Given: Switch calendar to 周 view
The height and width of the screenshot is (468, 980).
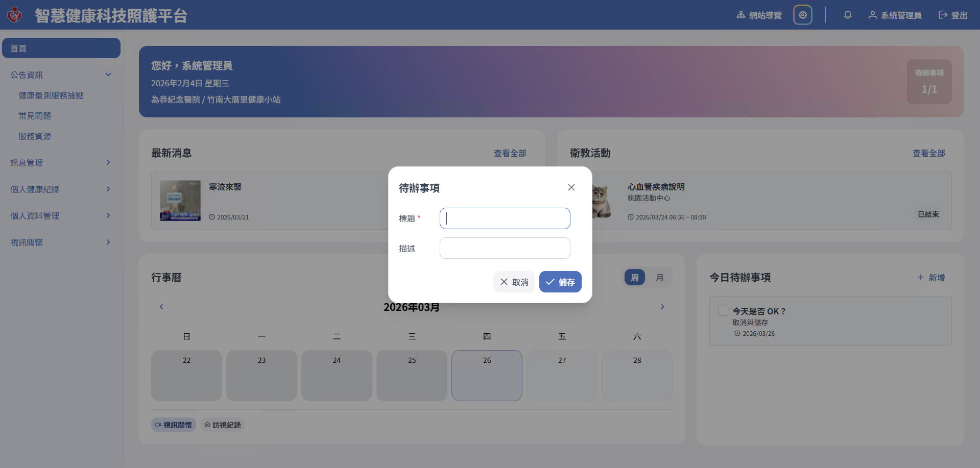Looking at the screenshot, I should (x=635, y=278).
